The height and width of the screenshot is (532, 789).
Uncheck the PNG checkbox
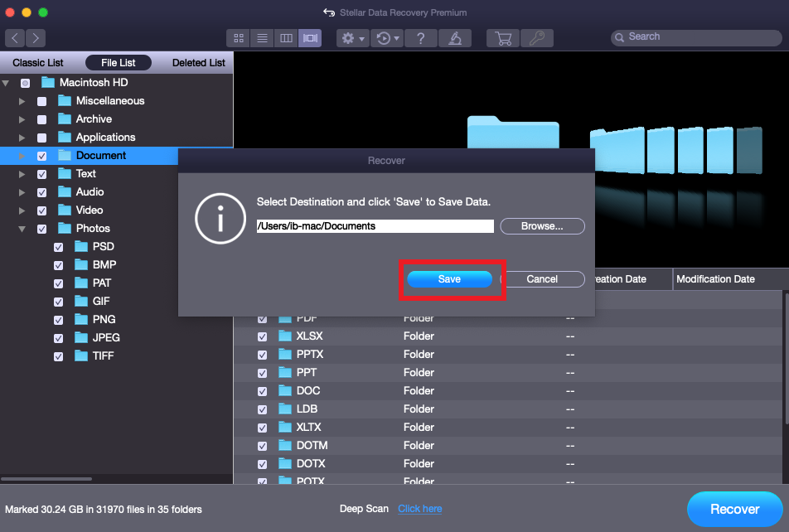click(58, 320)
